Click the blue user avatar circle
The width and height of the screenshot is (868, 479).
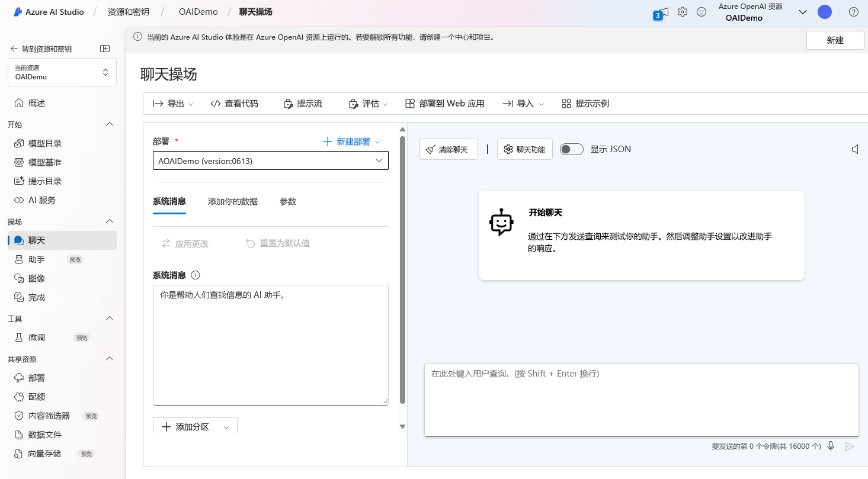[824, 12]
